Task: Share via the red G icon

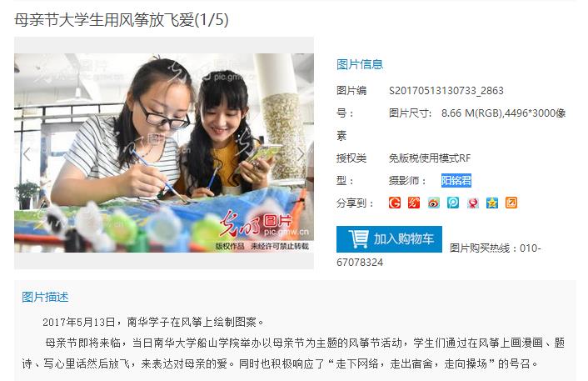Action: [395, 203]
